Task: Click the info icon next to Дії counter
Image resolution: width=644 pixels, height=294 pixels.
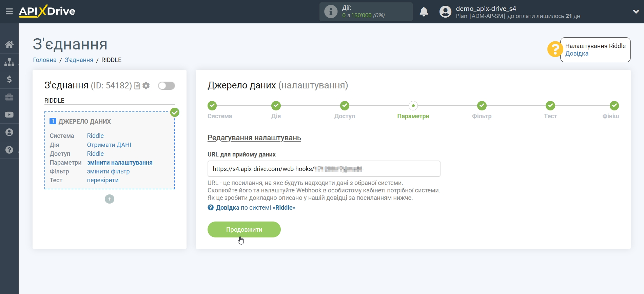Action: tap(331, 12)
